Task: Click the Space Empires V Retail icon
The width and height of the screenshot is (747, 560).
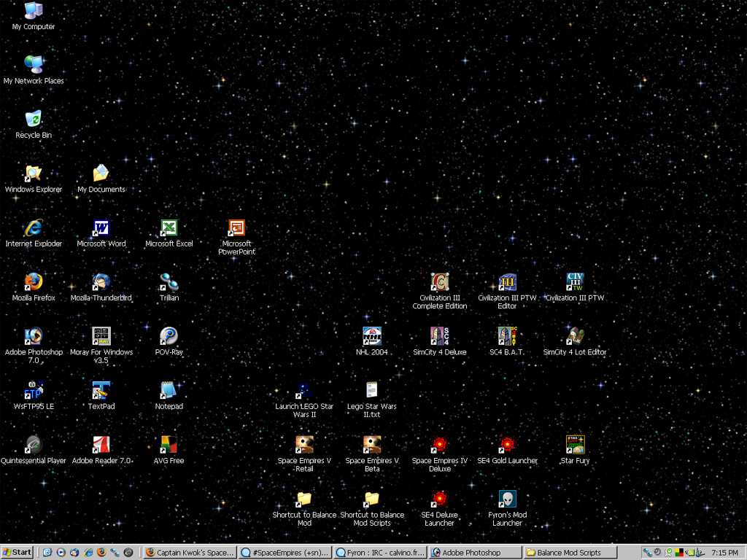Action: (x=304, y=445)
